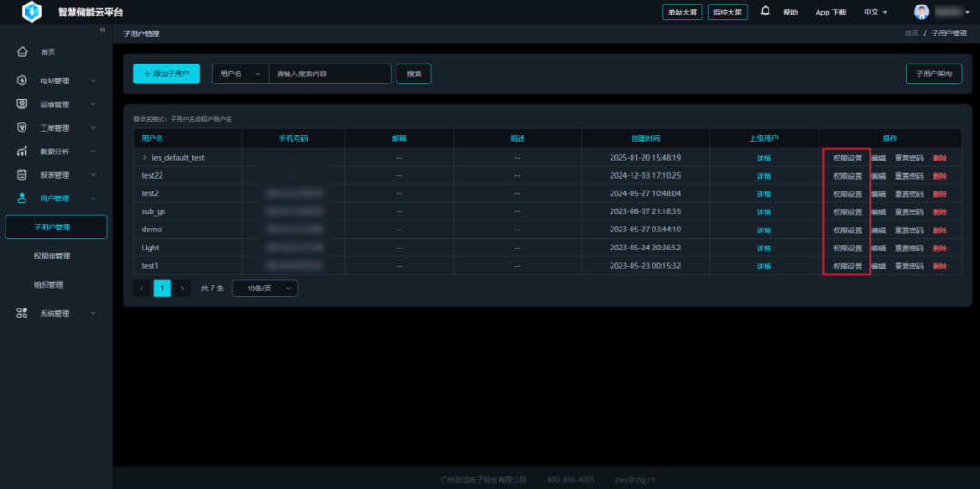Click the platform lightning logo icon
The image size is (980, 489).
[31, 12]
